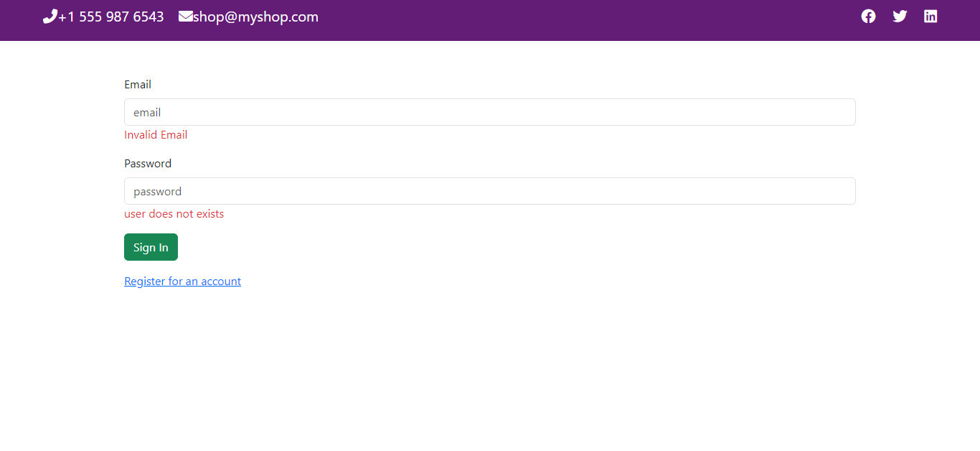The height and width of the screenshot is (451, 980).
Task: Select the Facebook icon in the header
Action: point(868,16)
